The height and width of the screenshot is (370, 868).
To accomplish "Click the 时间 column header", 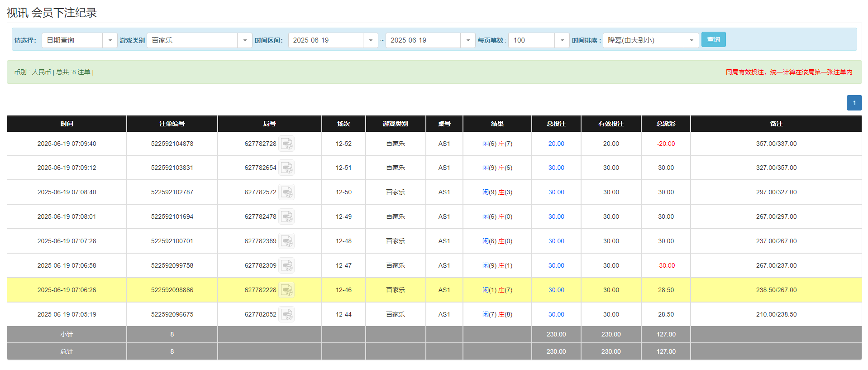I will coord(67,124).
